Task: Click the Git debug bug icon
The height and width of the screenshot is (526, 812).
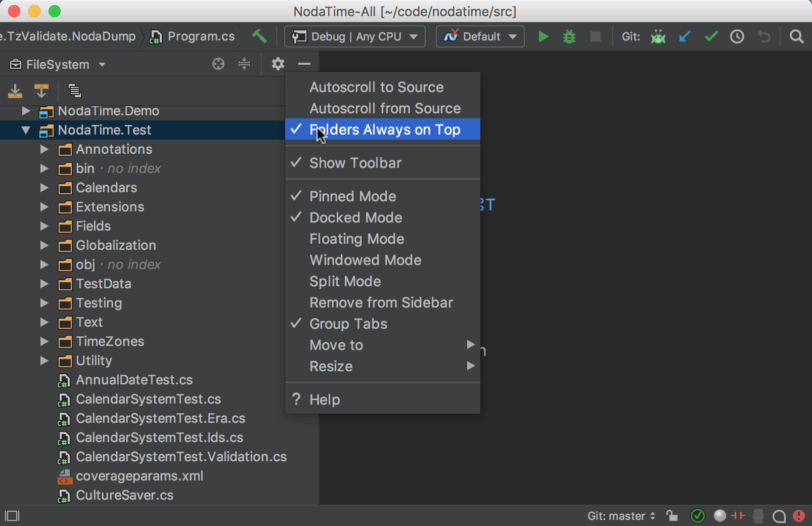Action: [x=658, y=36]
